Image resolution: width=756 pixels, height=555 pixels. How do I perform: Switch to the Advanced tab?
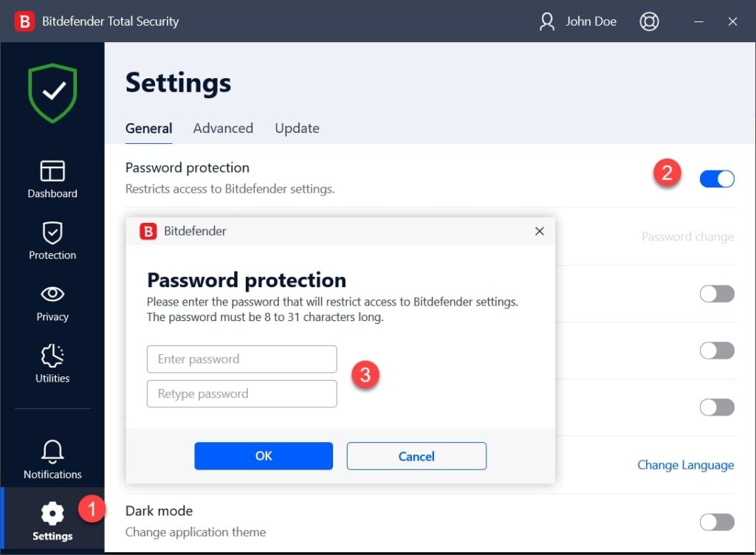223,128
